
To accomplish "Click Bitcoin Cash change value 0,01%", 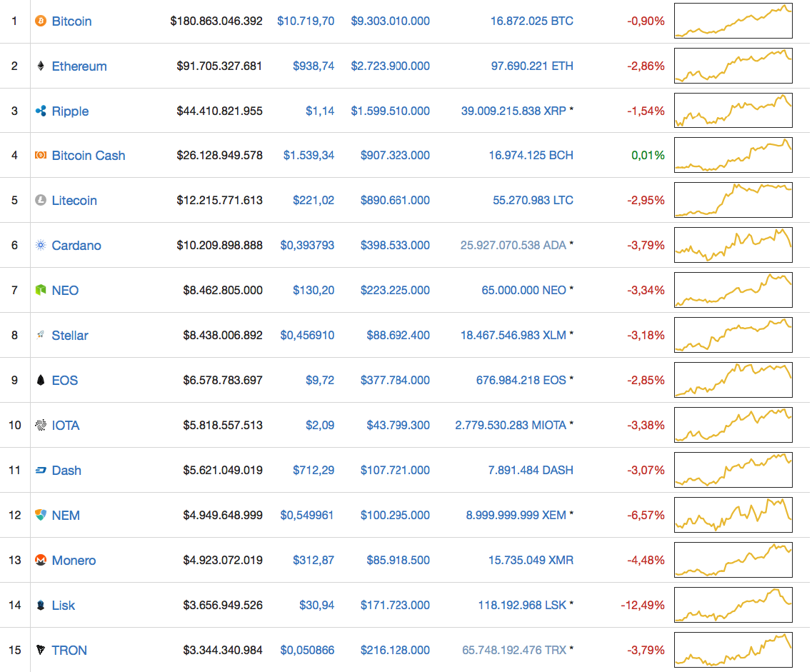I will pos(648,155).
